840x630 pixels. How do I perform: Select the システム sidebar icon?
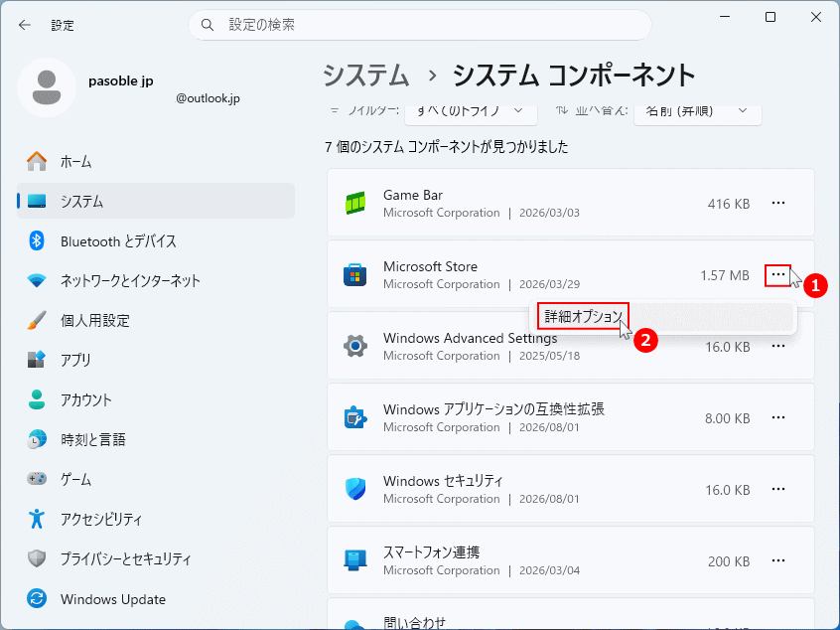point(37,201)
